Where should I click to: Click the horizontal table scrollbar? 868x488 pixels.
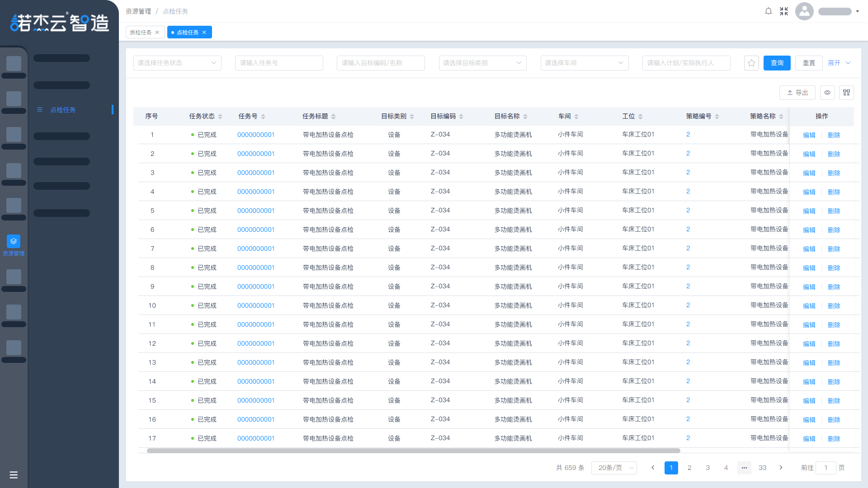point(413,450)
